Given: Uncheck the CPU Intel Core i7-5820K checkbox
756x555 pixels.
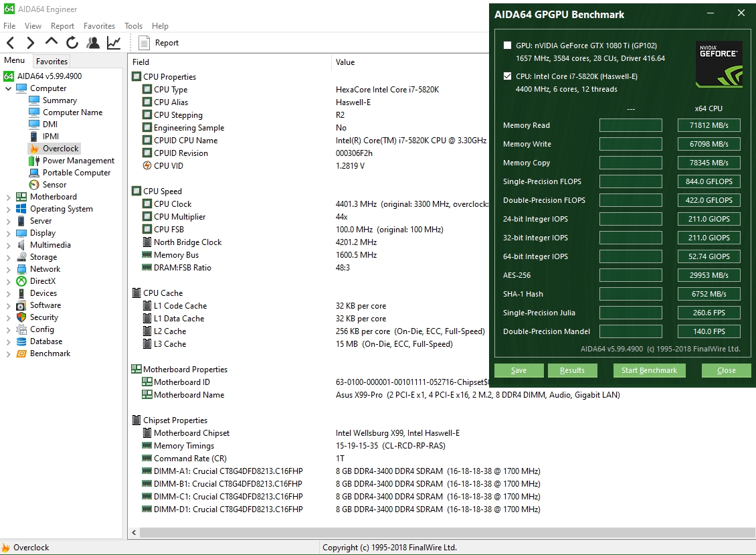Looking at the screenshot, I should (x=507, y=76).
